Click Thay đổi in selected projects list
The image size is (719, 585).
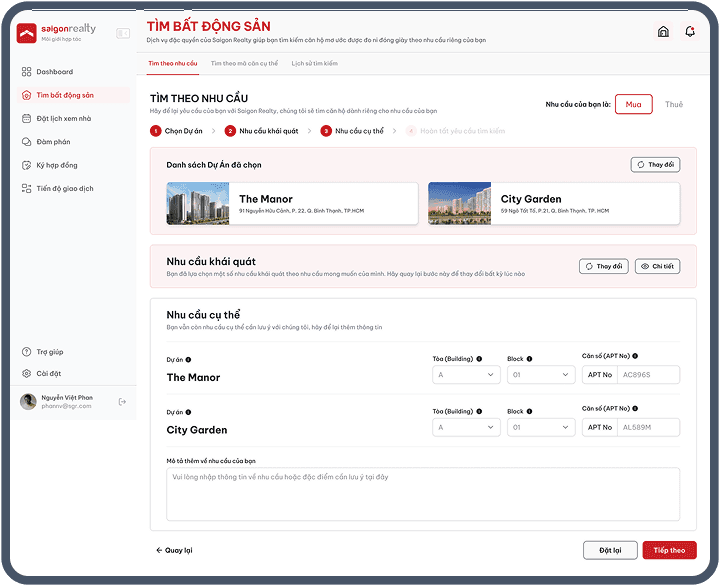click(x=655, y=165)
